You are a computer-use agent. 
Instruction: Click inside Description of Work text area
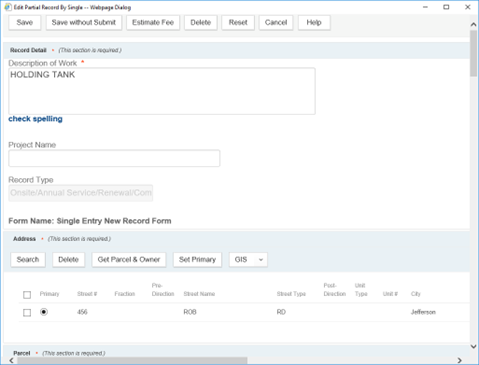162,91
